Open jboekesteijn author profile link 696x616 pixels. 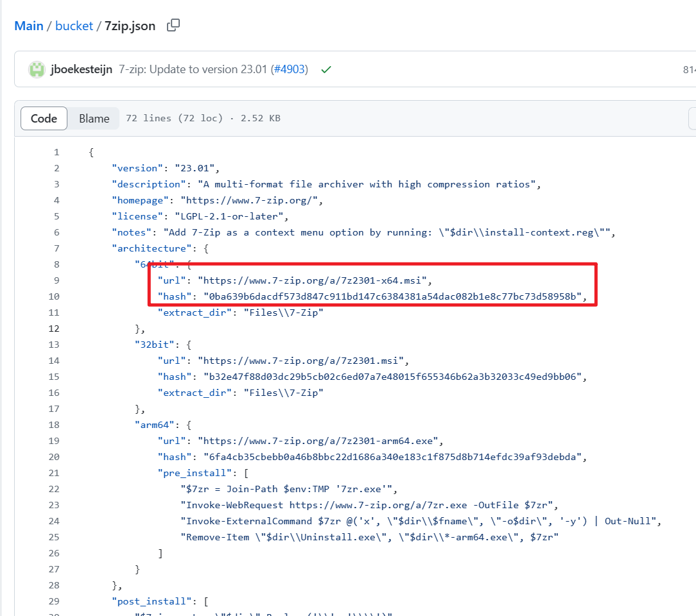point(82,70)
